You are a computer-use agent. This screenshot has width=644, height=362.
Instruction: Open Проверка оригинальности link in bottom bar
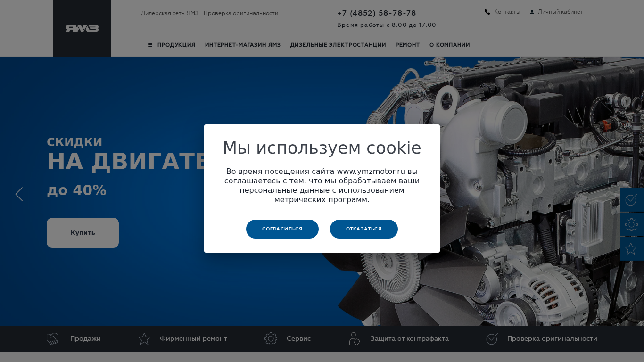click(552, 339)
